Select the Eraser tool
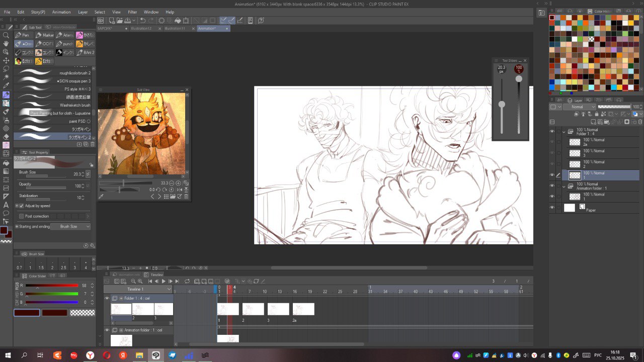This screenshot has width=644, height=362. [x=6, y=137]
